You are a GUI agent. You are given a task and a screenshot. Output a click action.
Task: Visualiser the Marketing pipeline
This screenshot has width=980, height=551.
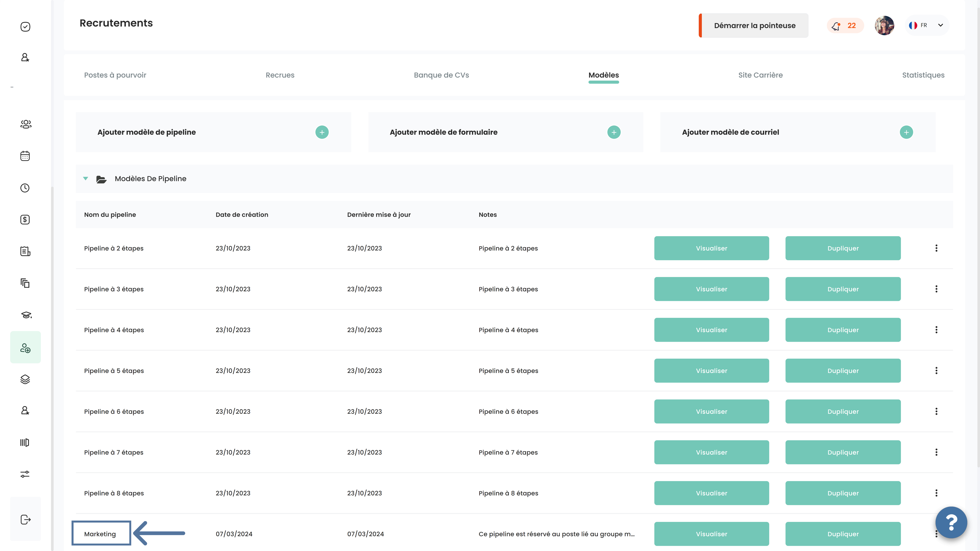click(711, 534)
